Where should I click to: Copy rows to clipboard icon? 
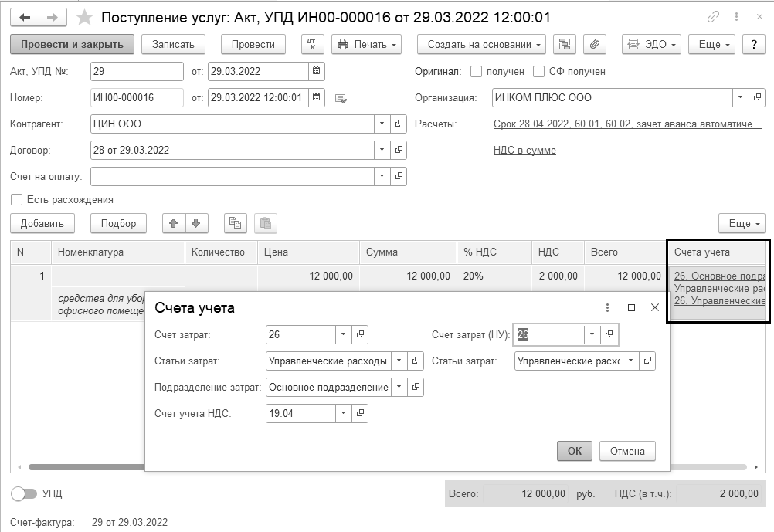point(236,223)
